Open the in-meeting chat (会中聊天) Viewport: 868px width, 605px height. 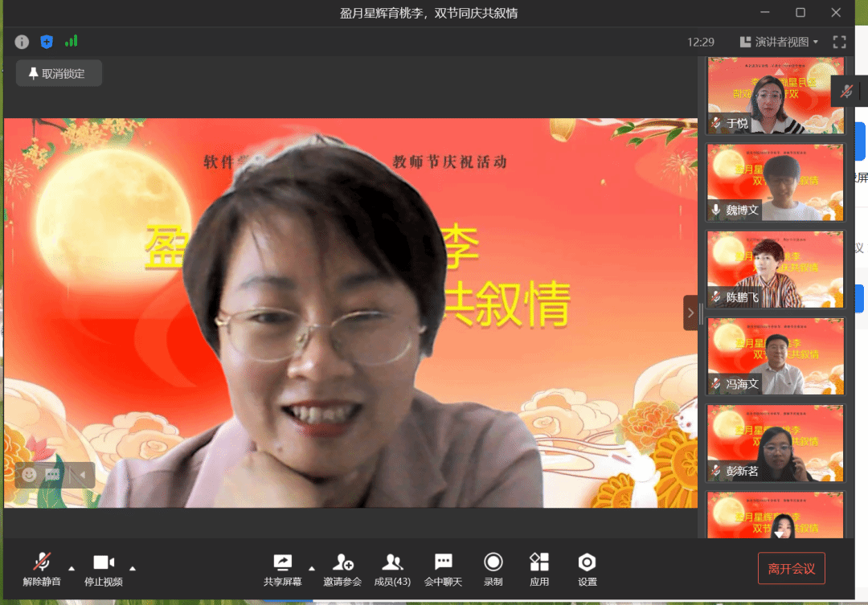443,569
